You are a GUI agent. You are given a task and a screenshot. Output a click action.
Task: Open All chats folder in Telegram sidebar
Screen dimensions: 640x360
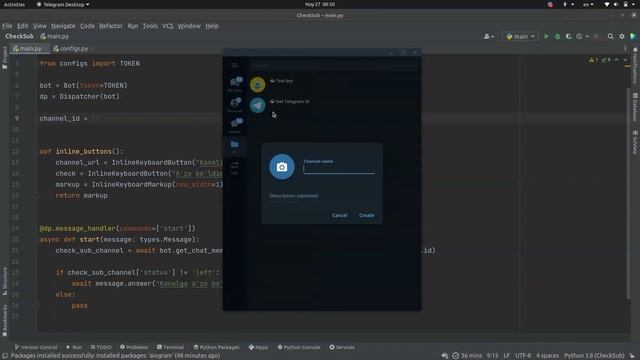tap(235, 84)
